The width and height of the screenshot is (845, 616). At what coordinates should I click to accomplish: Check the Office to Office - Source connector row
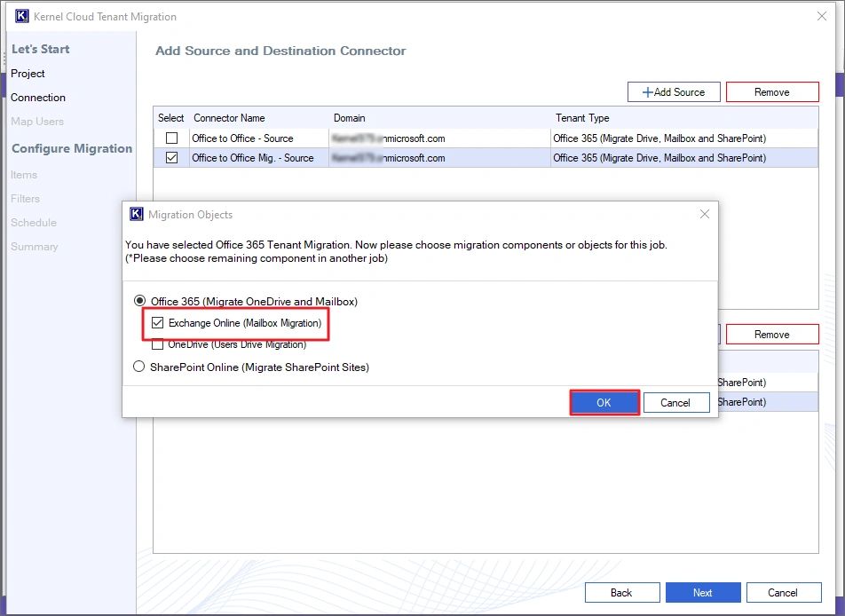pos(171,138)
